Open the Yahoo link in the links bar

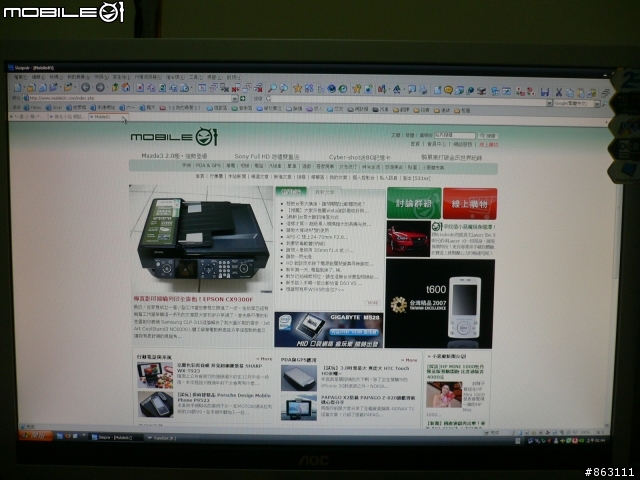click(x=33, y=108)
